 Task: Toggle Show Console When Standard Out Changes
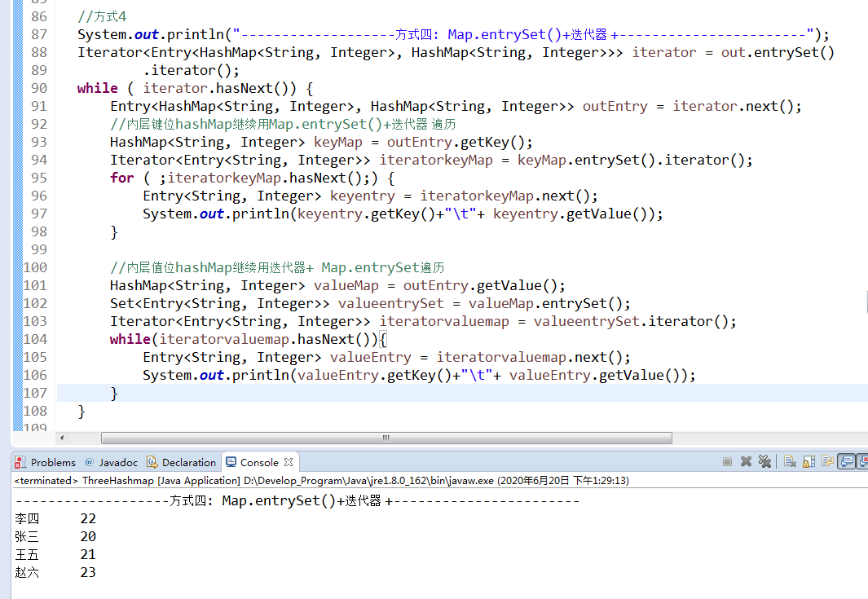[x=847, y=462]
